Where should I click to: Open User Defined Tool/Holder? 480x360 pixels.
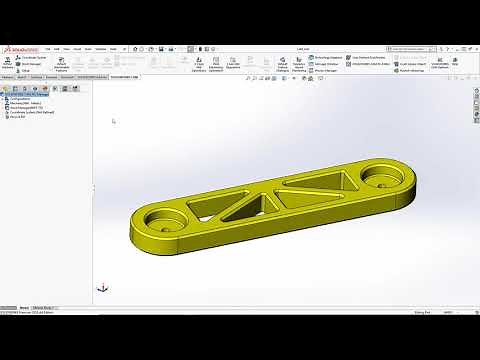(366, 58)
